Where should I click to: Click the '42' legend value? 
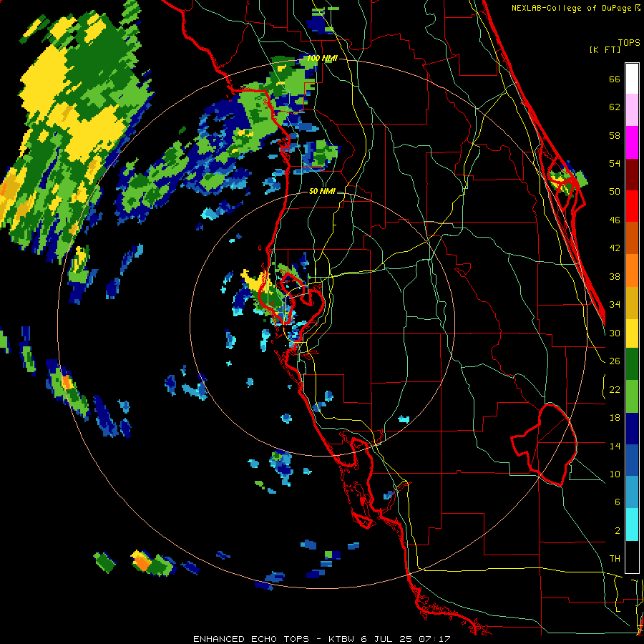click(x=615, y=248)
